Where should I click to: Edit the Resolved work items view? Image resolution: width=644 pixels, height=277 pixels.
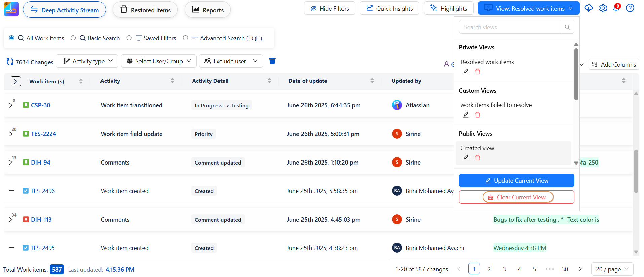tap(466, 72)
